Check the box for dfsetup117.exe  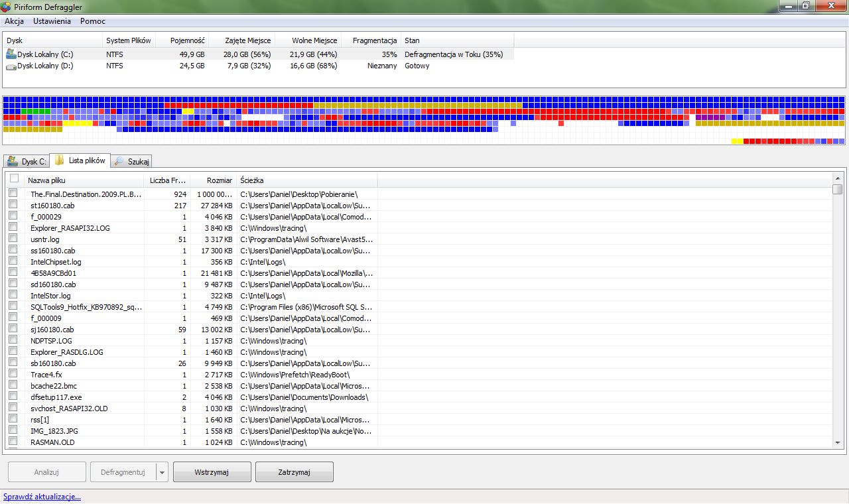(13, 396)
